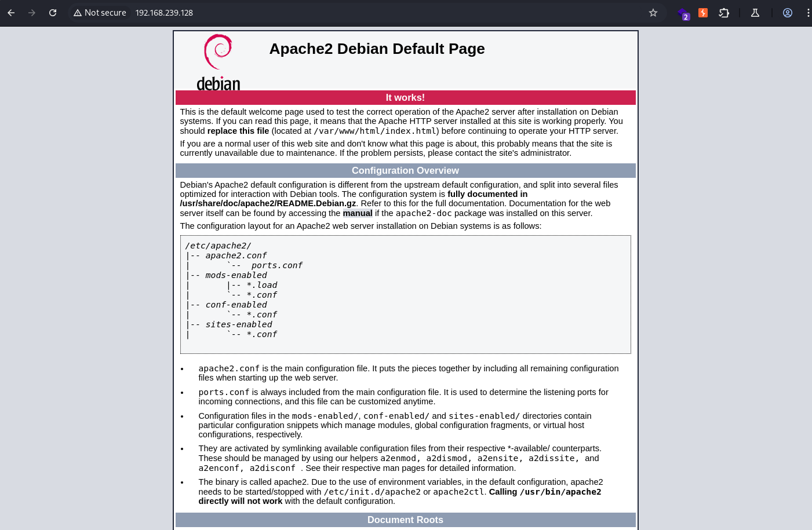Open the Extensions puzzle piece menu
Viewport: 812px width, 530px height.
point(724,13)
